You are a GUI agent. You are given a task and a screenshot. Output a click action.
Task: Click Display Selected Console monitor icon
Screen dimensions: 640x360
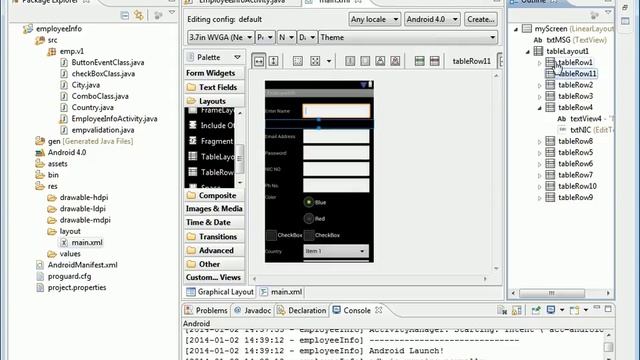coord(551,310)
